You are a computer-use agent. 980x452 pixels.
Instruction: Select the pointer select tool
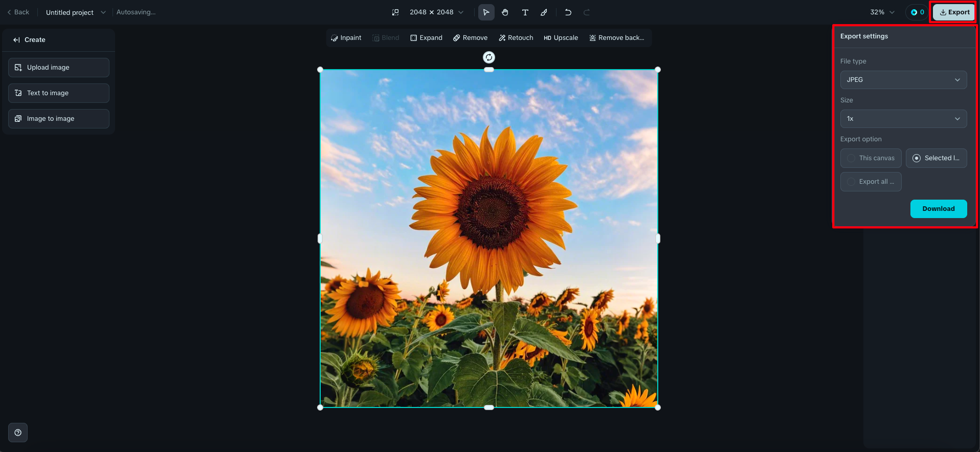tap(486, 12)
